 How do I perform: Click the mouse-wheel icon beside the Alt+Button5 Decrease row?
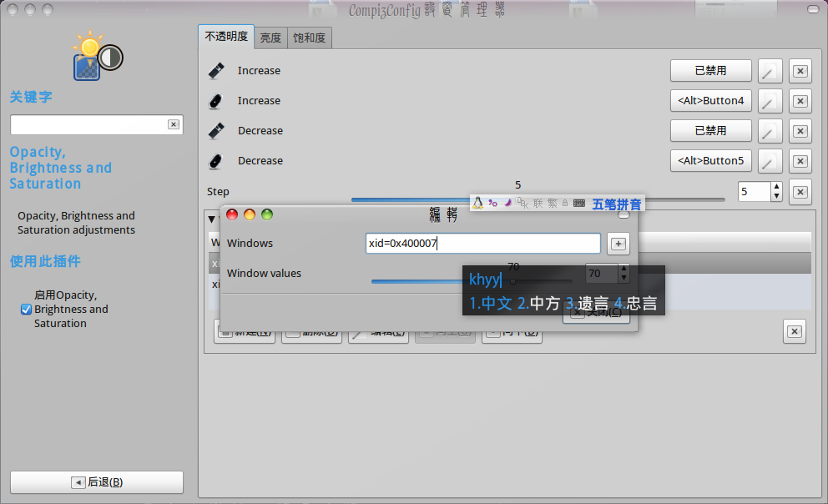(x=216, y=161)
